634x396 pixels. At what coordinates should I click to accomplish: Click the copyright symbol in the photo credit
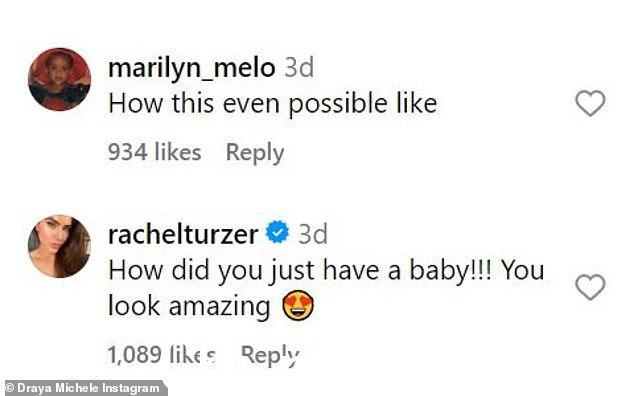pyautogui.click(x=9, y=388)
